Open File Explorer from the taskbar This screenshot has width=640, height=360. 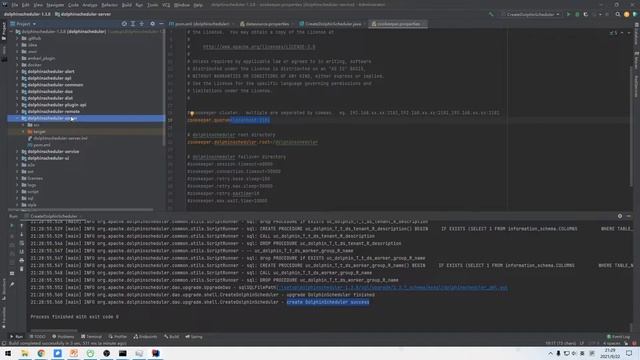(x=24, y=353)
